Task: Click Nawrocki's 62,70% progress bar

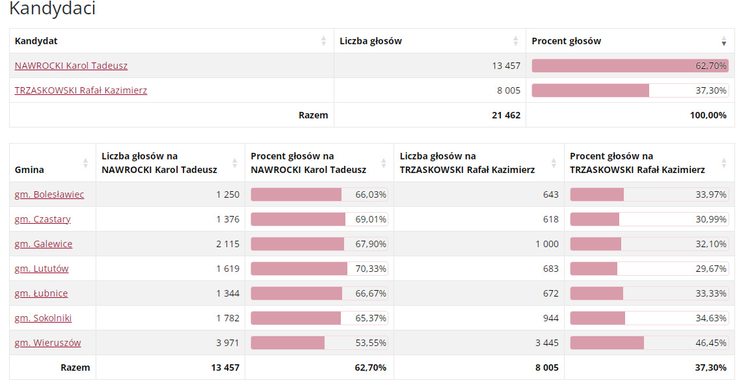Action: [x=630, y=66]
